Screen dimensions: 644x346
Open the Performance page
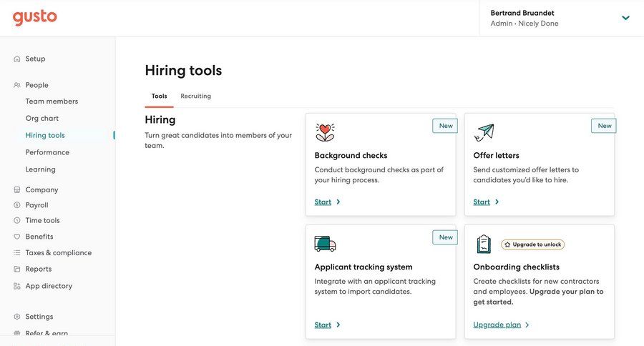tap(47, 152)
